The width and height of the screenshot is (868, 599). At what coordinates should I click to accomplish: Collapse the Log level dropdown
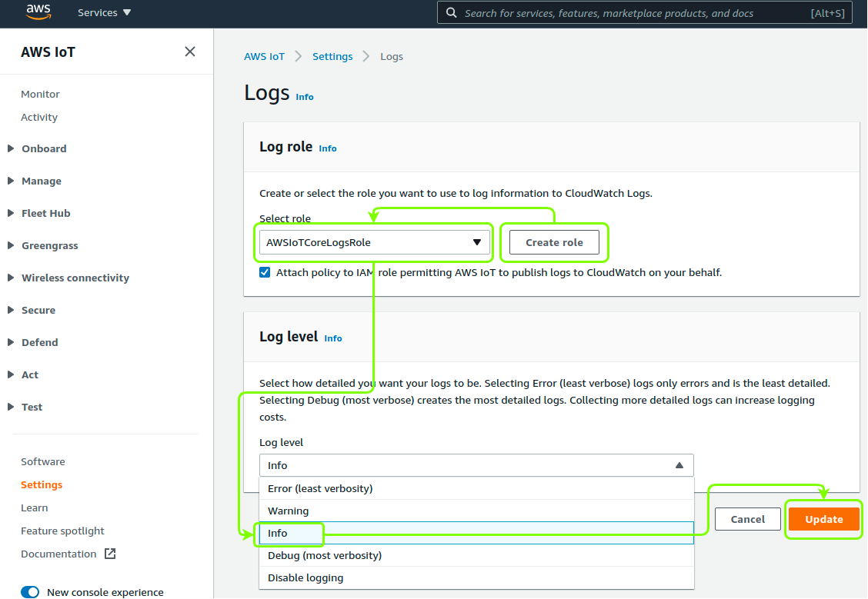pyautogui.click(x=476, y=465)
